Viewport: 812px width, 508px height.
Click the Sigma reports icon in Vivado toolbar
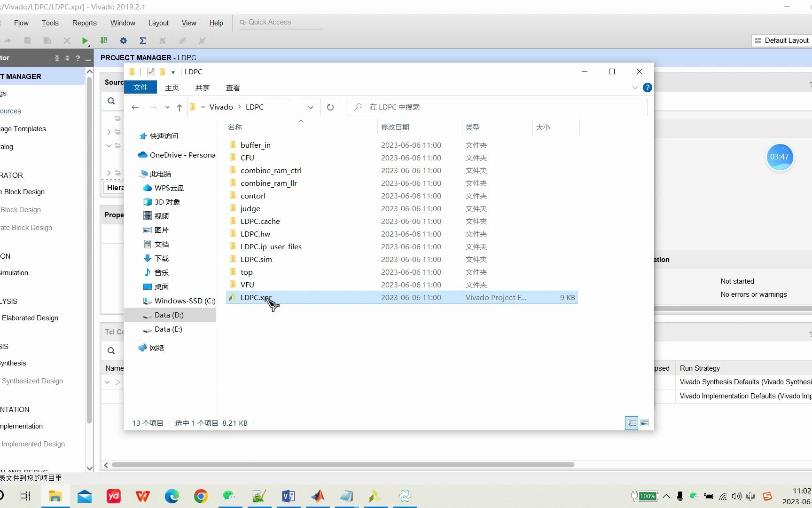(x=143, y=41)
